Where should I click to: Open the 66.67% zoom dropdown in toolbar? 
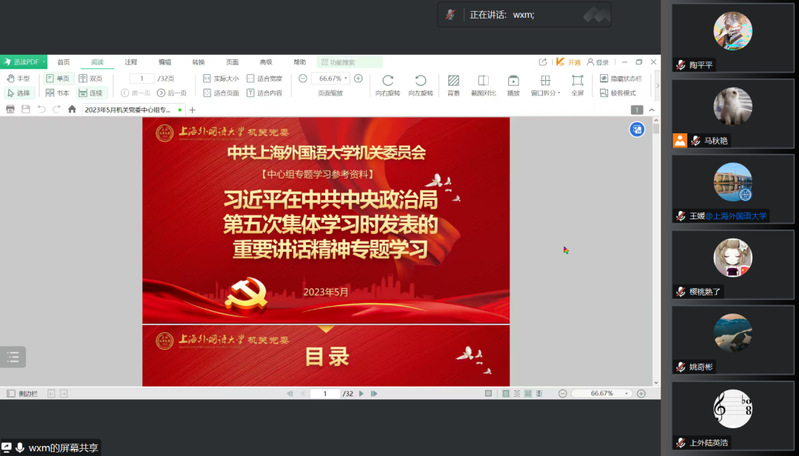tap(346, 78)
